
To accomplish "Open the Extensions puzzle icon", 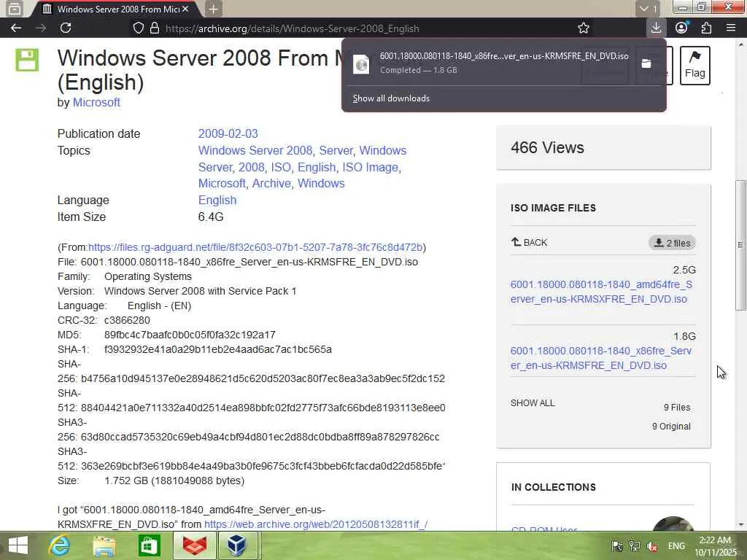I will [x=706, y=28].
